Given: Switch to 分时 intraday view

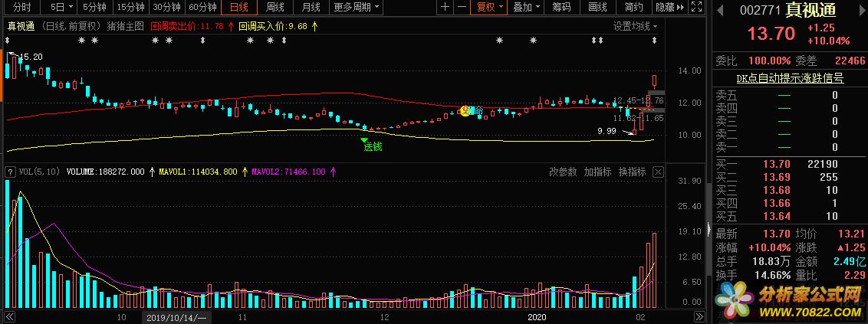Looking at the screenshot, I should tap(21, 7).
